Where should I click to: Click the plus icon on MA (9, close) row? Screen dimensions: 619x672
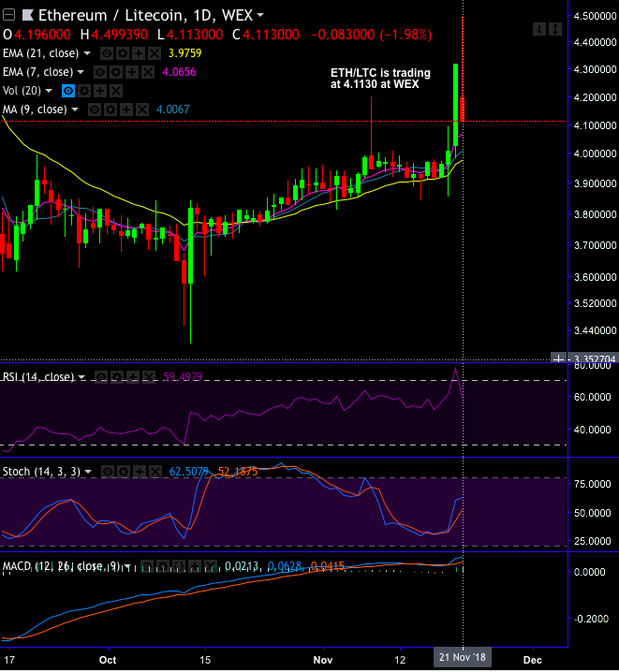tap(126, 110)
